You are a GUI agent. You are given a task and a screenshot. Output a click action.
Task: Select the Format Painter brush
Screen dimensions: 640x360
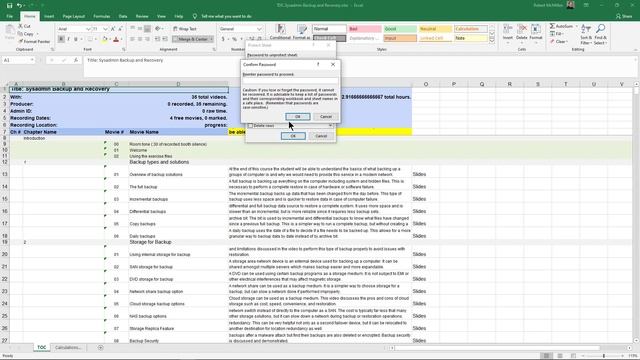pyautogui.click(x=20, y=42)
